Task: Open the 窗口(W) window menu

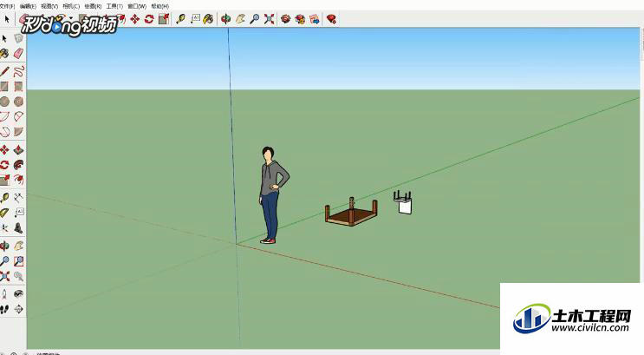Action: point(137,6)
